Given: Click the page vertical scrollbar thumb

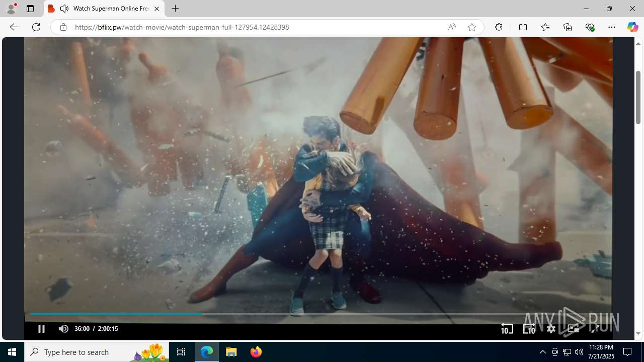Looking at the screenshot, I should click(638, 98).
